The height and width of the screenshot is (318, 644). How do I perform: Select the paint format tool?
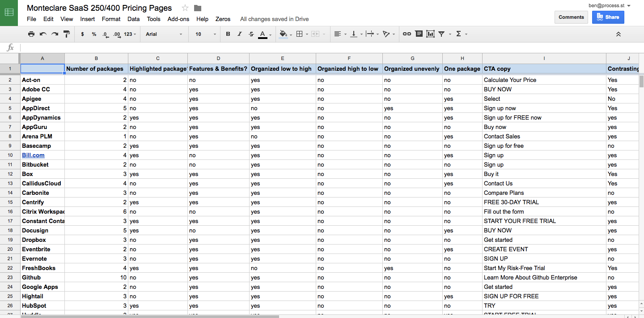point(67,34)
